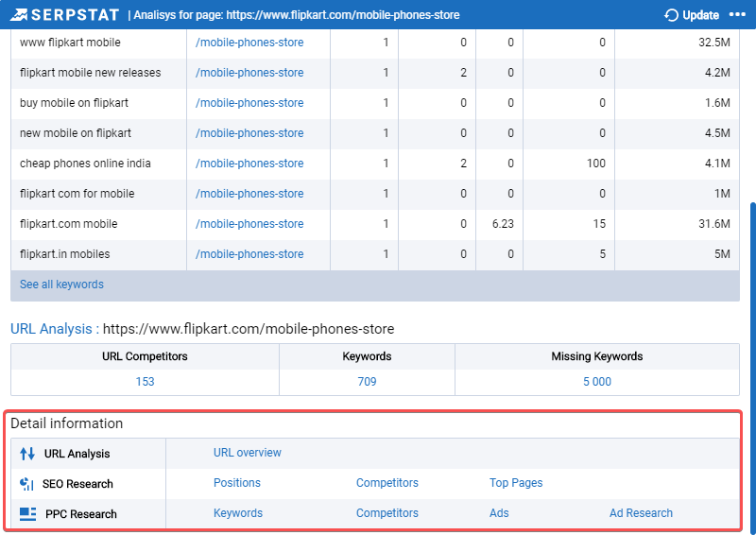The width and height of the screenshot is (756, 535).
Task: Select keyword 'flipkart.in mobiles'
Action: click(64, 254)
